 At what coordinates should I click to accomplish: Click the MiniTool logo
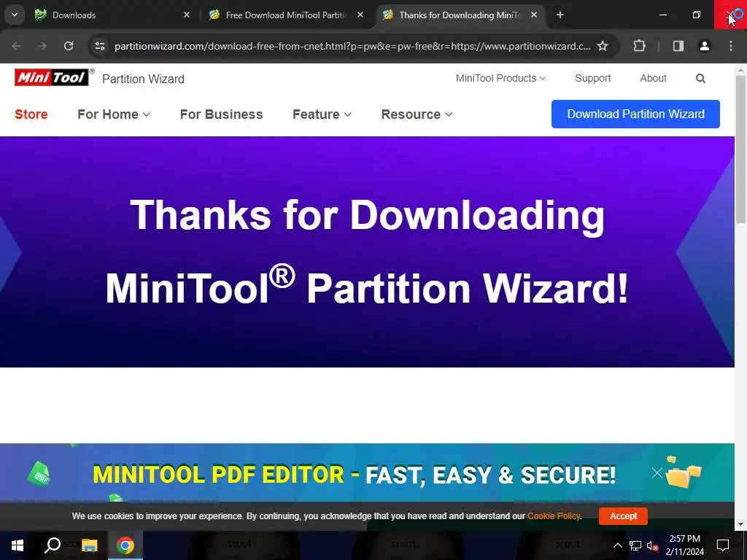[x=52, y=77]
